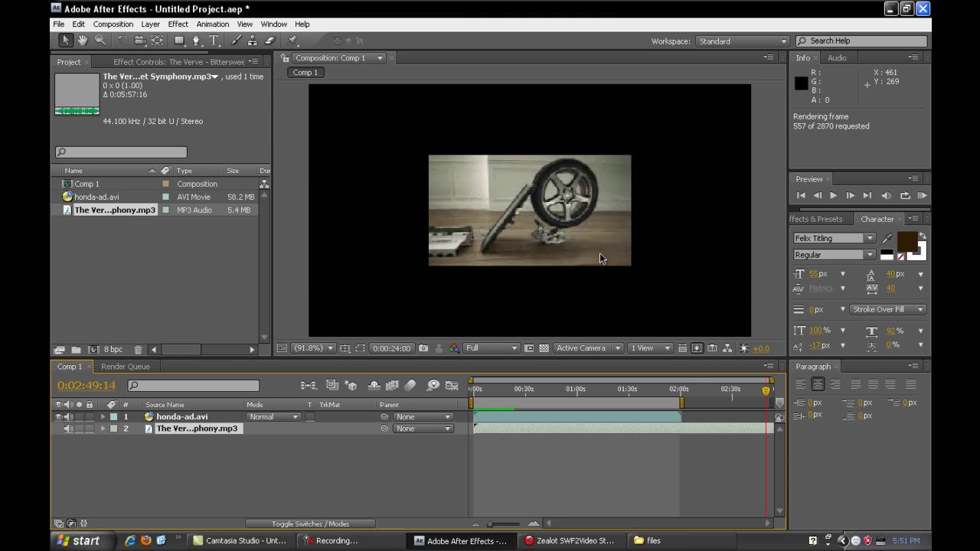Select the Puppet Pin tool

[x=292, y=41]
